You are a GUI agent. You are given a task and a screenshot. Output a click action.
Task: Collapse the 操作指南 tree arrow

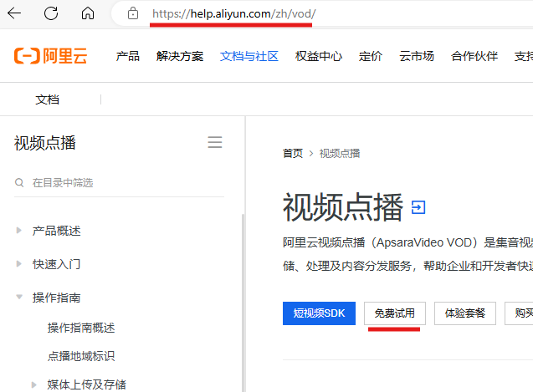(19, 298)
